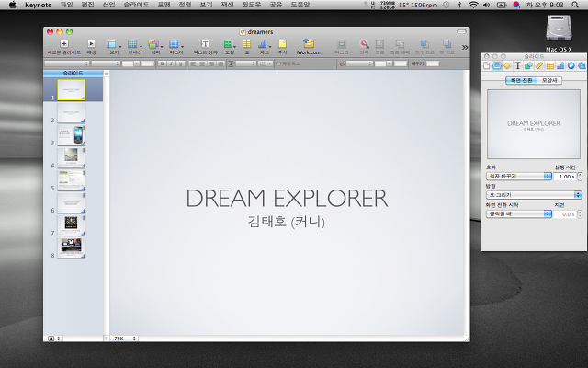
Task: Add a comment with the yellow 주석 icon
Action: click(x=282, y=44)
